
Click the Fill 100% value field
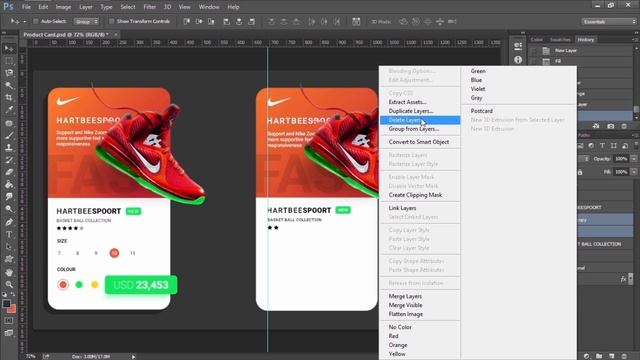click(621, 172)
